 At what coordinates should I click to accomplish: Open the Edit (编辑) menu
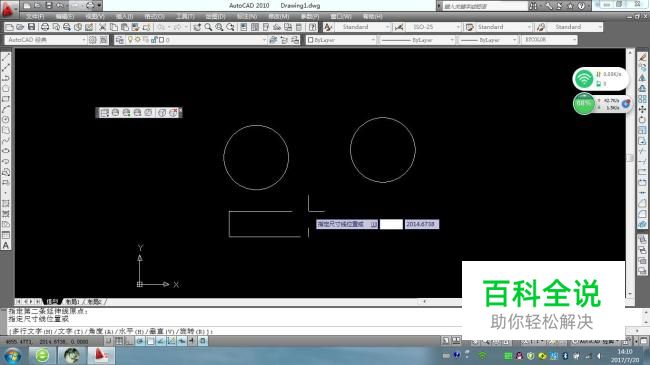(x=65, y=17)
